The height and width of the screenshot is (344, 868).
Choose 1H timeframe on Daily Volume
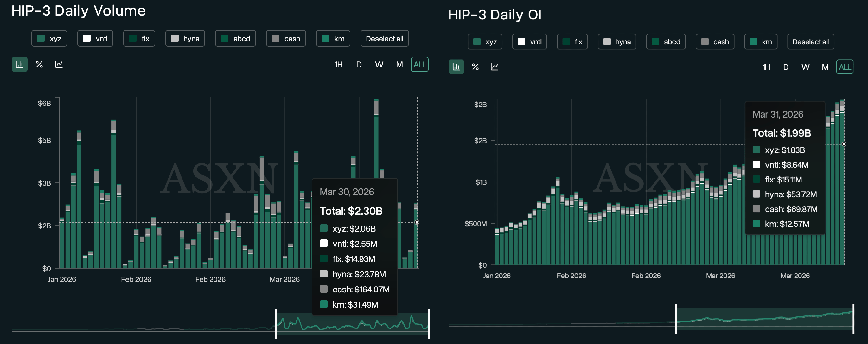[x=339, y=65]
